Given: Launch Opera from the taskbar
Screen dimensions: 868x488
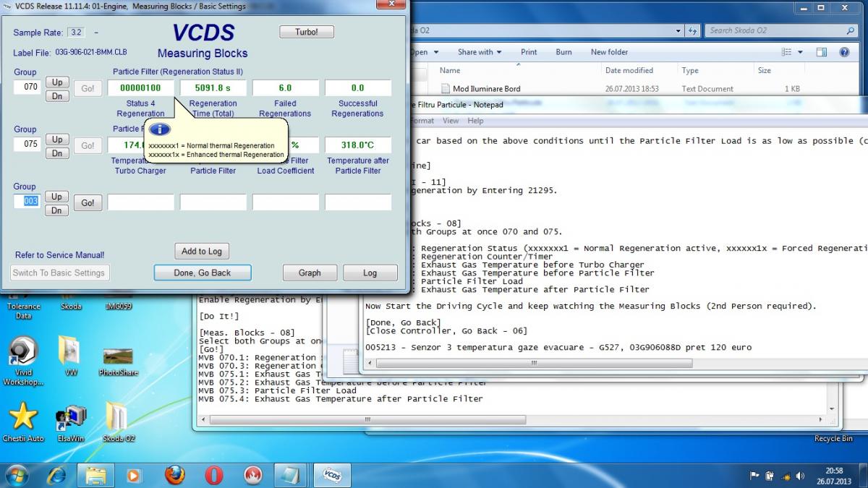Looking at the screenshot, I should [x=213, y=475].
